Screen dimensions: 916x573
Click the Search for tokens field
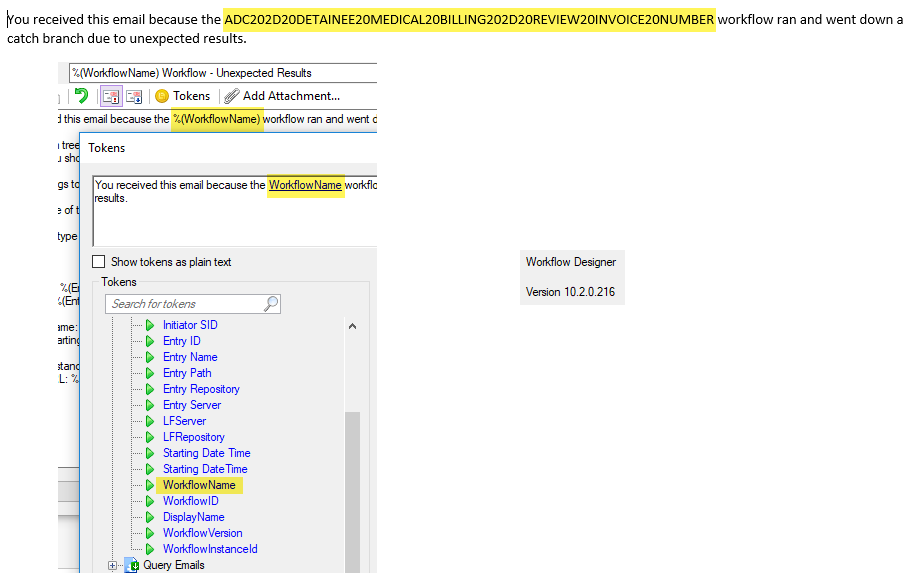point(184,303)
